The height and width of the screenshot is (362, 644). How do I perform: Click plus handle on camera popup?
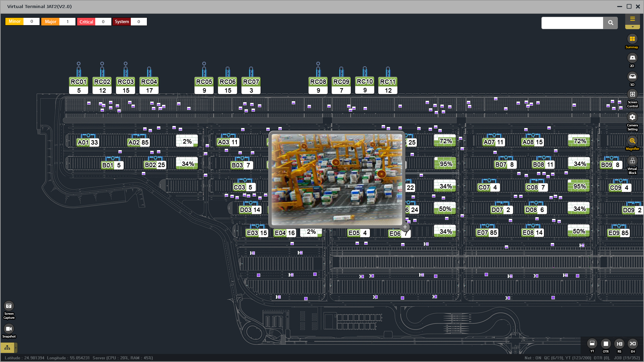pyautogui.click(x=405, y=227)
